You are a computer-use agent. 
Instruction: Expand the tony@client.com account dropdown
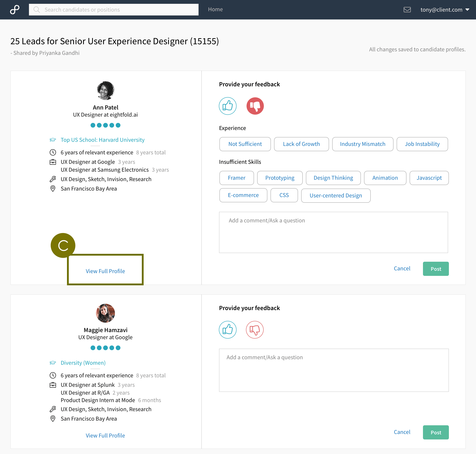[x=445, y=10]
